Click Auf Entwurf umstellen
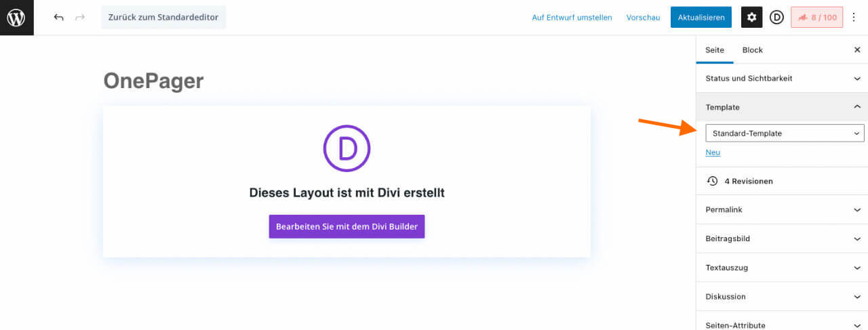This screenshot has width=868, height=330. 572,18
